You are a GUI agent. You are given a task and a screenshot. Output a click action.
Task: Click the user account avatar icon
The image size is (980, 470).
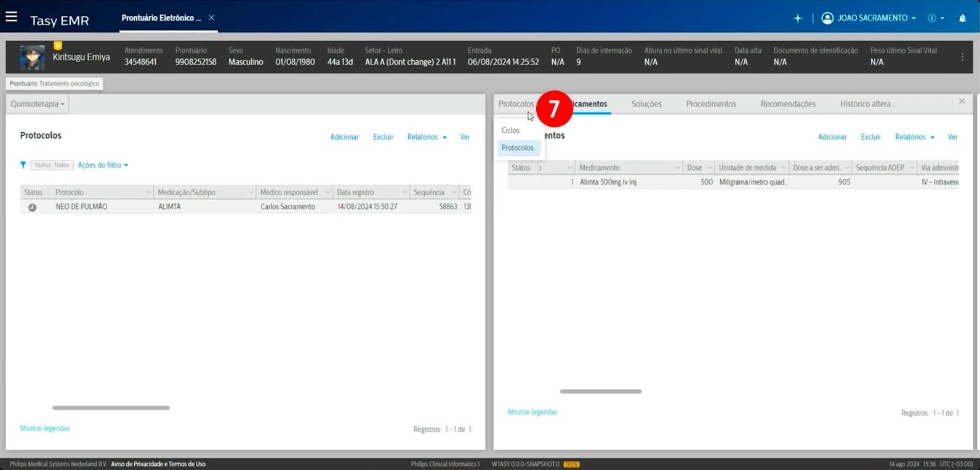pyautogui.click(x=827, y=18)
